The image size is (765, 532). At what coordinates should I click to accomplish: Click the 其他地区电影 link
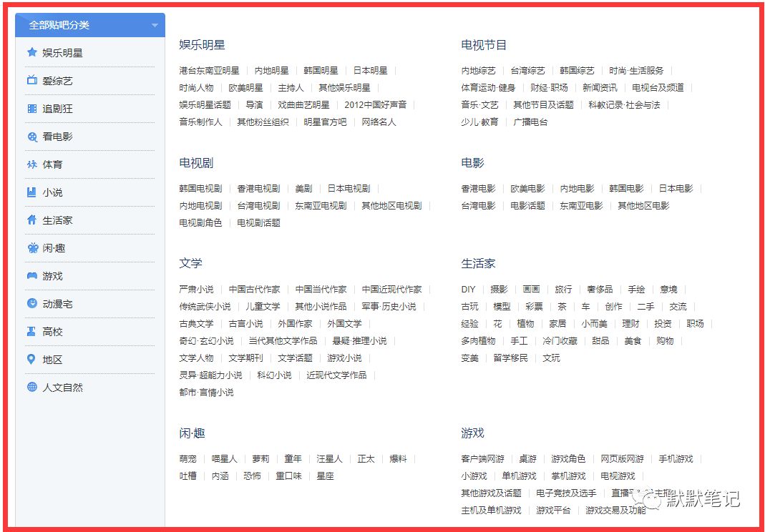coord(643,206)
